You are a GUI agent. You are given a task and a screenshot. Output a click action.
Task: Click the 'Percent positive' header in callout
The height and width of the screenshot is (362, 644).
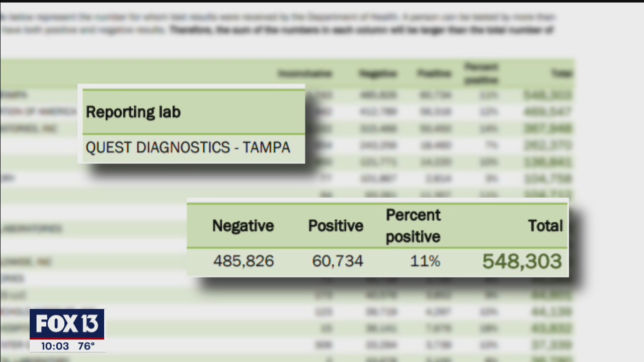pyautogui.click(x=413, y=226)
